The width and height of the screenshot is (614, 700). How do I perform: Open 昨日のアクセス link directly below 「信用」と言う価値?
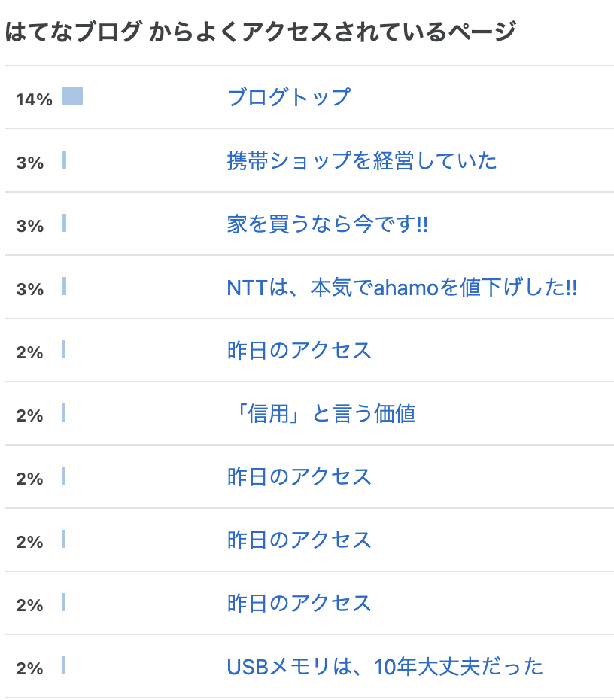tap(299, 476)
